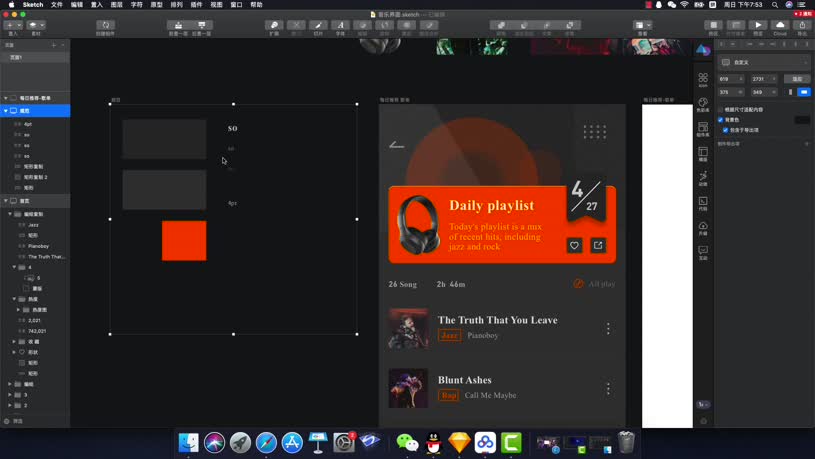The height and width of the screenshot is (459, 815).
Task: Select the 742,021 text layer
Action: 35,331
